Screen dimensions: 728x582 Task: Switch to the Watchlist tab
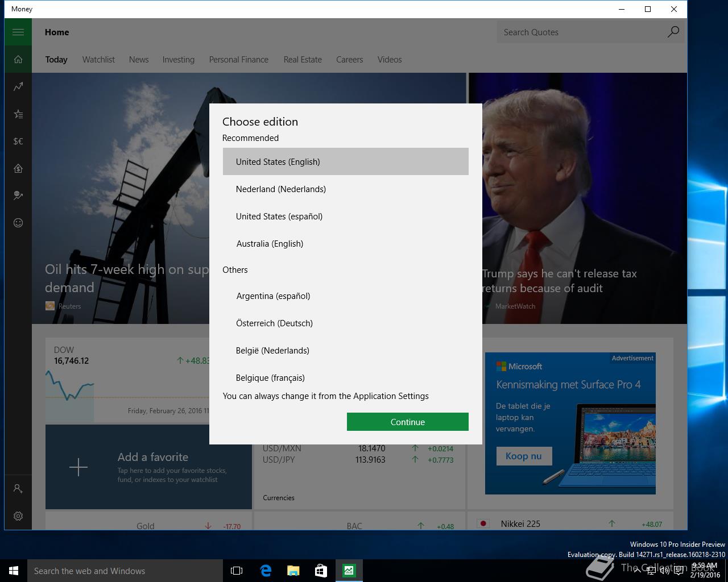tap(98, 59)
